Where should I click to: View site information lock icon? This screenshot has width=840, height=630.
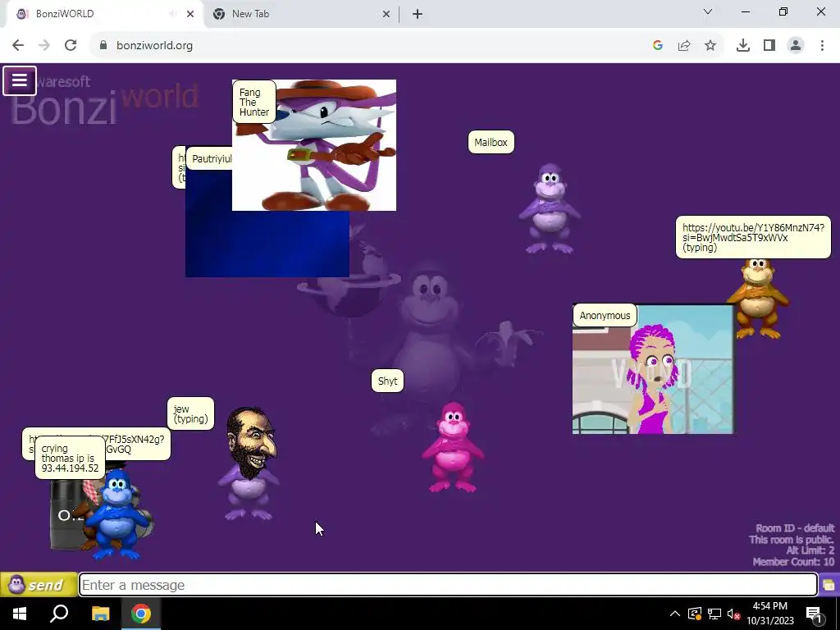click(103, 45)
